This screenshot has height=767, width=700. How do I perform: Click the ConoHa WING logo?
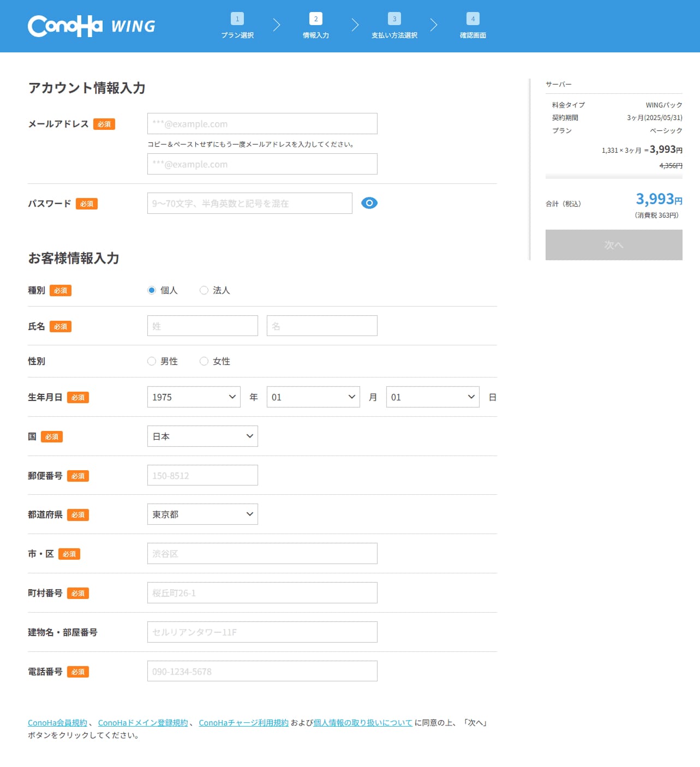92,26
